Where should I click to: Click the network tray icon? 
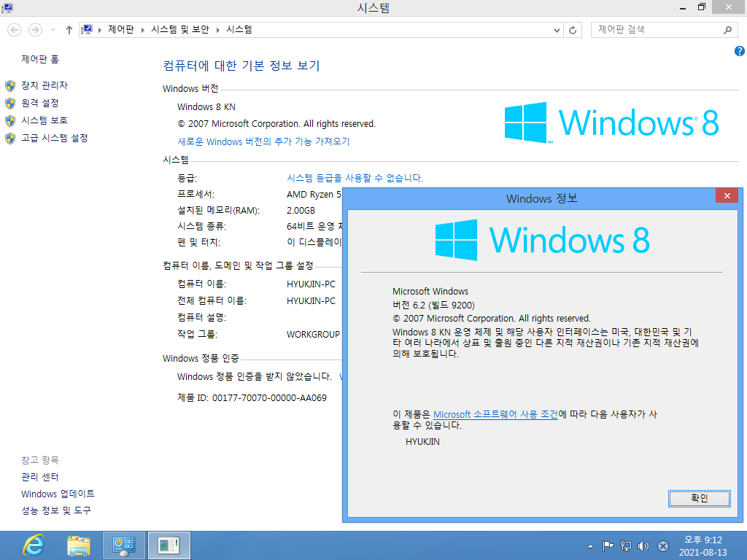point(626,546)
